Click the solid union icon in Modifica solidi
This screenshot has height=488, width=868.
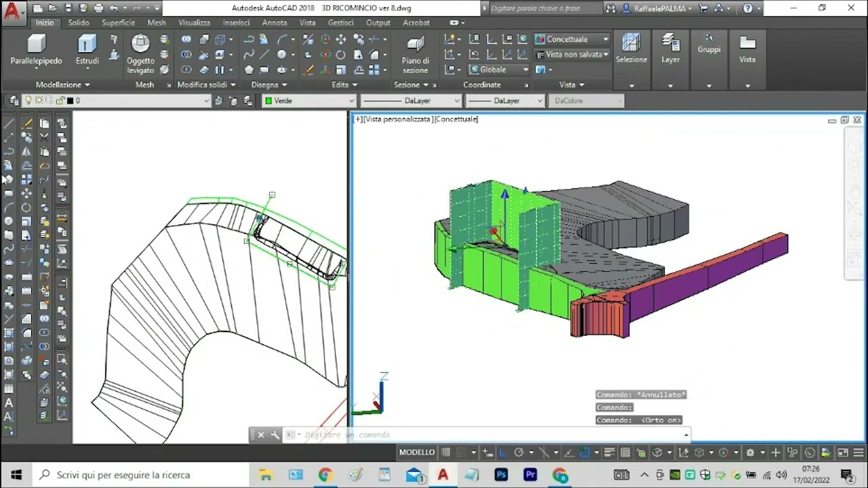click(186, 39)
